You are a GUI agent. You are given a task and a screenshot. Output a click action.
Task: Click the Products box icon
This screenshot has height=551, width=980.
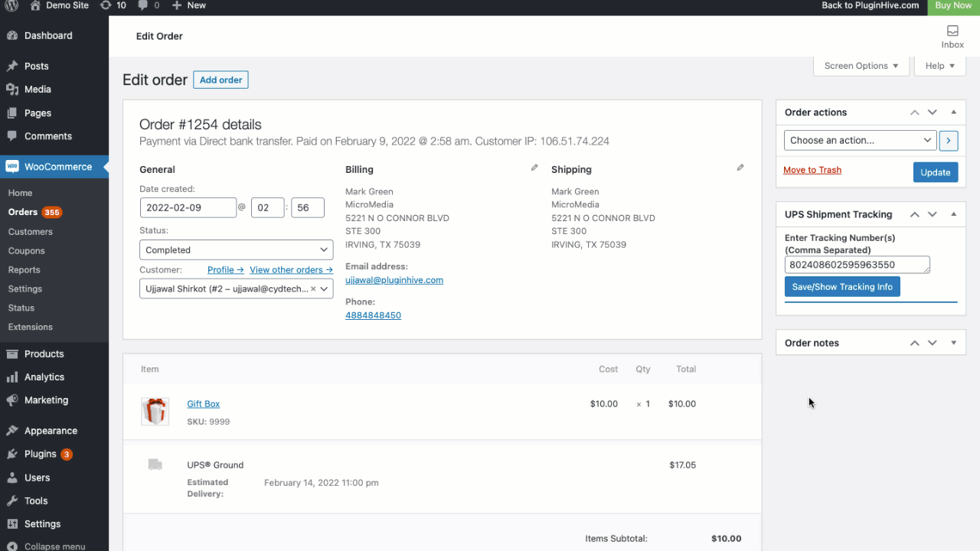pyautogui.click(x=12, y=354)
